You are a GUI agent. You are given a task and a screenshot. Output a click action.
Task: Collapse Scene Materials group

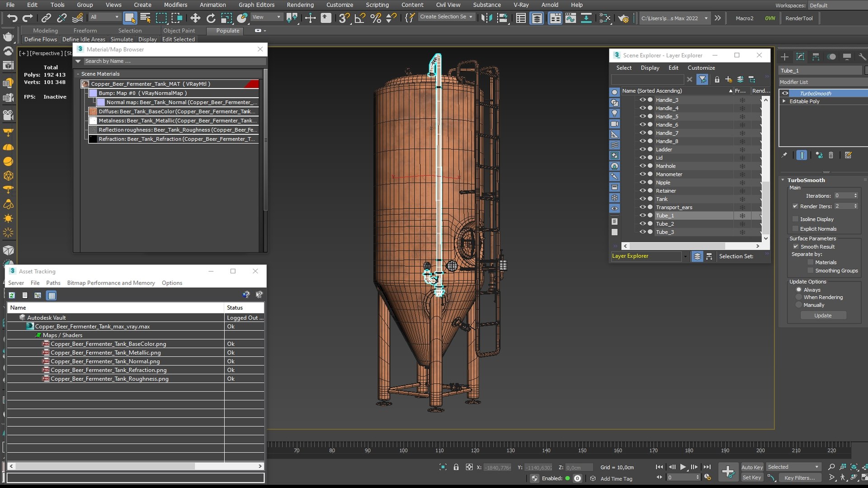pos(78,74)
